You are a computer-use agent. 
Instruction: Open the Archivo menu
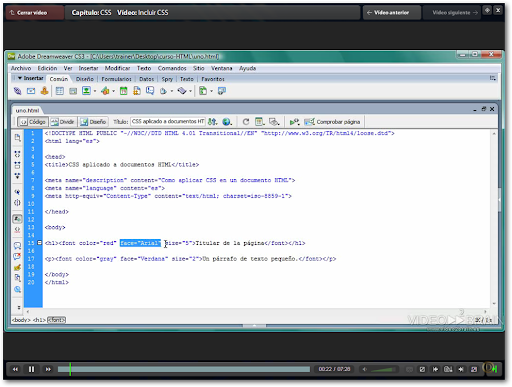(21, 68)
